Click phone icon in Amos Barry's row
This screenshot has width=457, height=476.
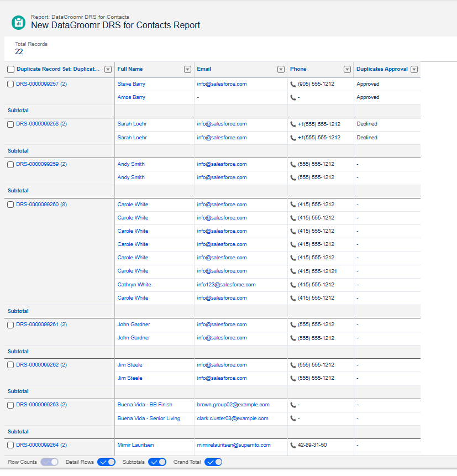[x=293, y=98]
